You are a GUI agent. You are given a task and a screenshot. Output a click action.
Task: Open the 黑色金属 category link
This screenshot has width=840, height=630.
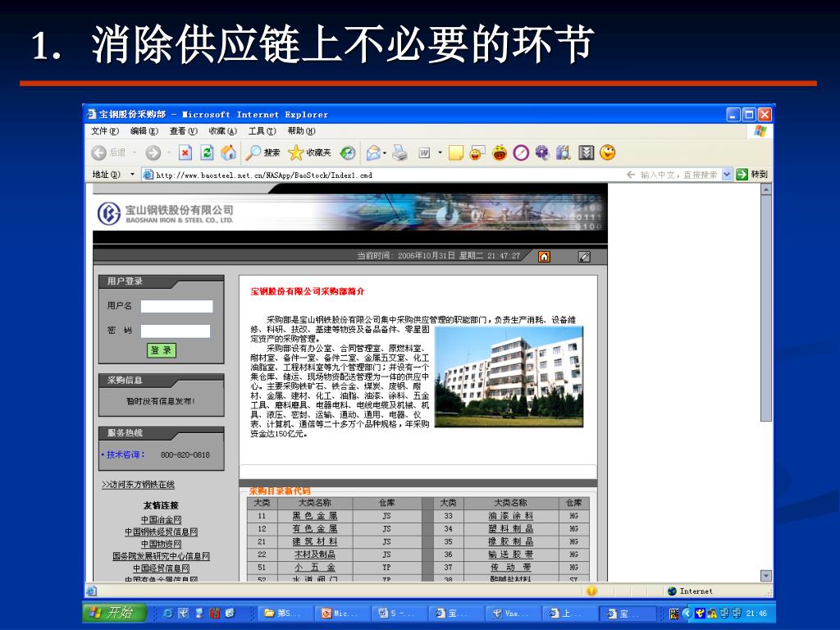click(x=315, y=516)
